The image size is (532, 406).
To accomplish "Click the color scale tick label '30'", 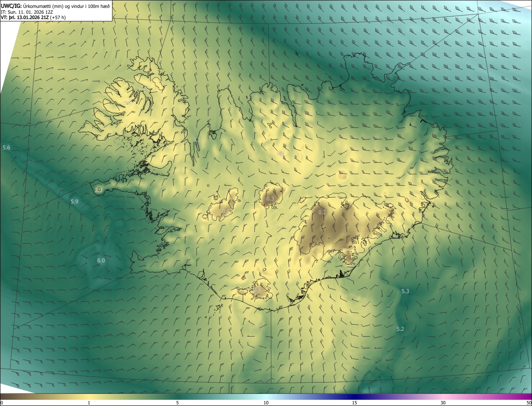I will (443, 403).
